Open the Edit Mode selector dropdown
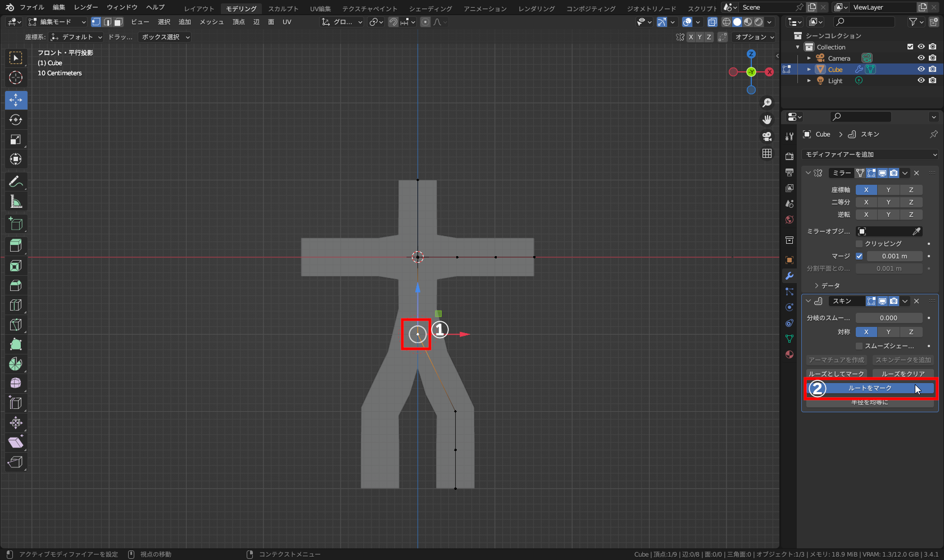The width and height of the screenshot is (944, 560). [x=57, y=22]
